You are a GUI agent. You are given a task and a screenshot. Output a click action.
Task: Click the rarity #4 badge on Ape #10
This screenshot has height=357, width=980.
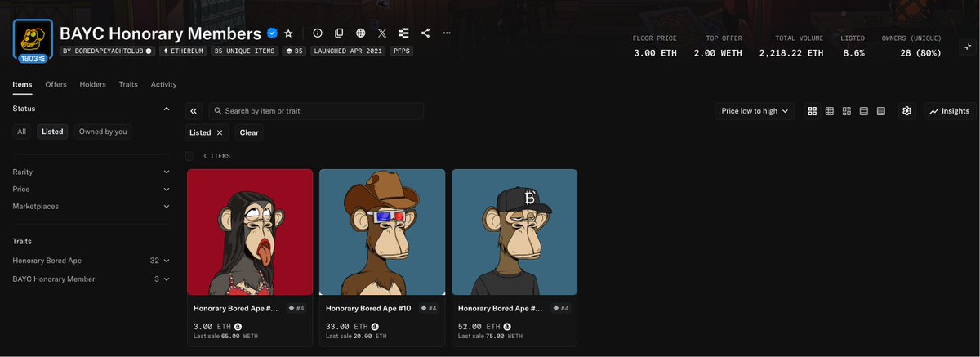pyautogui.click(x=429, y=309)
